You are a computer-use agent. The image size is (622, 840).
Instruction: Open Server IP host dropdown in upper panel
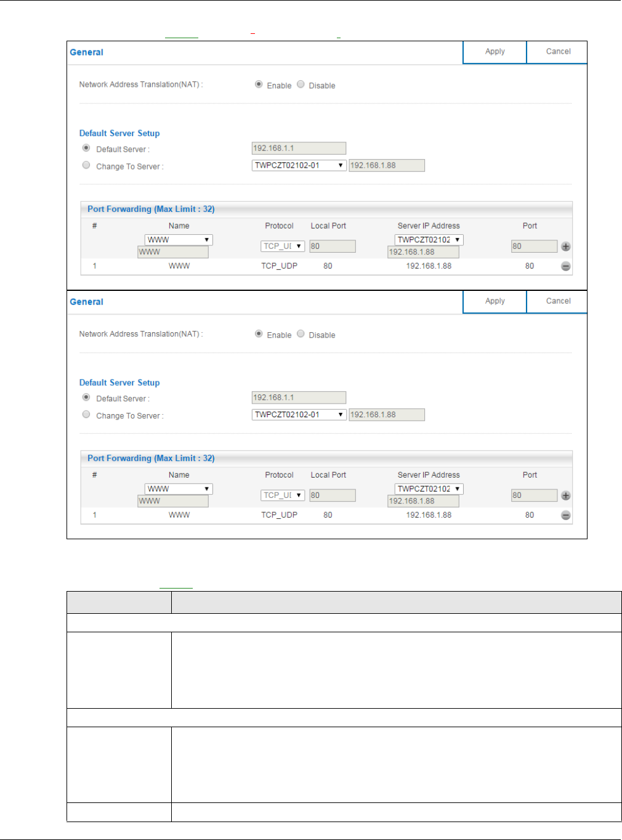429,240
